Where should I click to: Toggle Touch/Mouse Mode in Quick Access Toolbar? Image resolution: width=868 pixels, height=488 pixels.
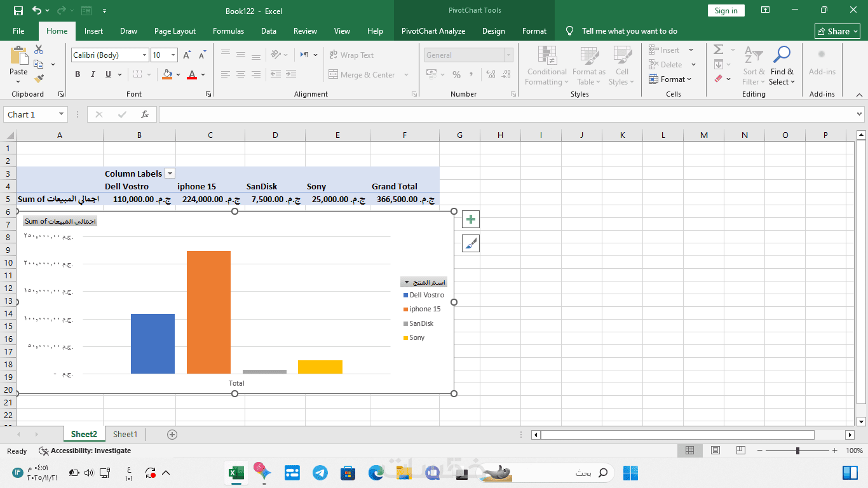tap(86, 11)
